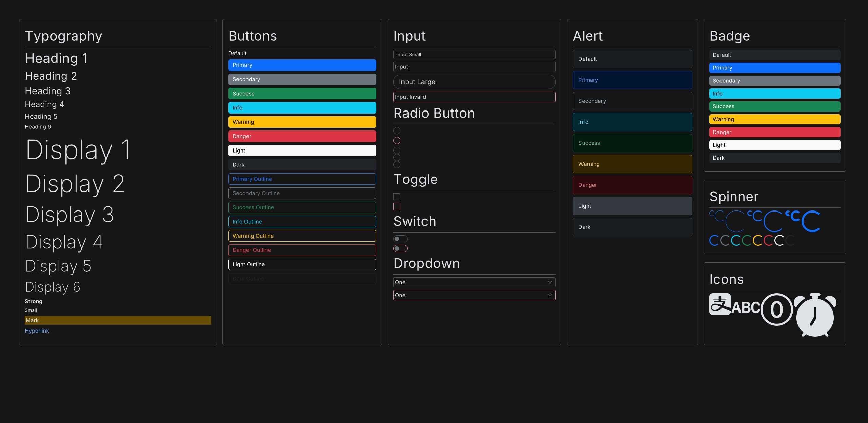868x423 pixels.
Task: Click into the Input Large field
Action: [474, 82]
